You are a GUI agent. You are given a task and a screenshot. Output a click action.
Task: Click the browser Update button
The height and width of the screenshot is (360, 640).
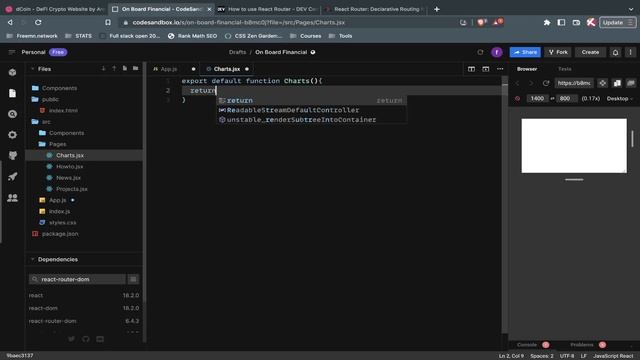617,22
